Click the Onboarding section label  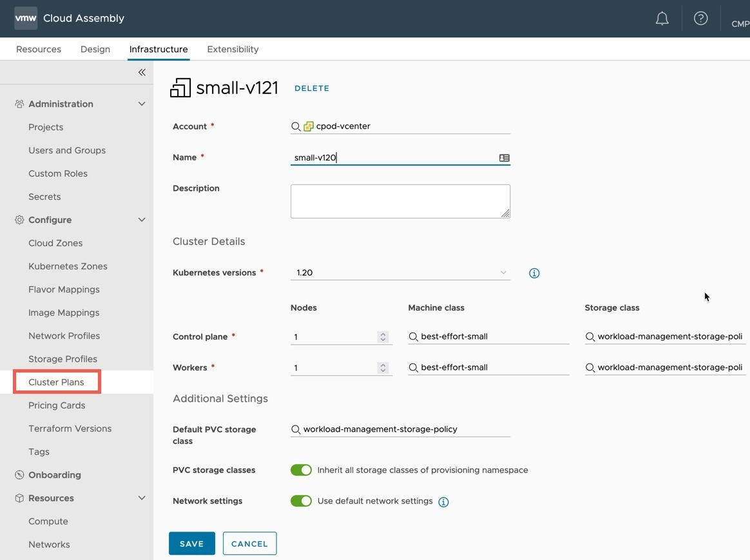[x=55, y=475]
